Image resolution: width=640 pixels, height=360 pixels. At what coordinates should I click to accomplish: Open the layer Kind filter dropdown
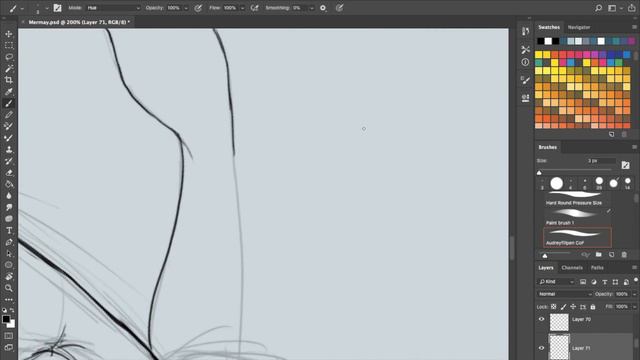click(556, 282)
